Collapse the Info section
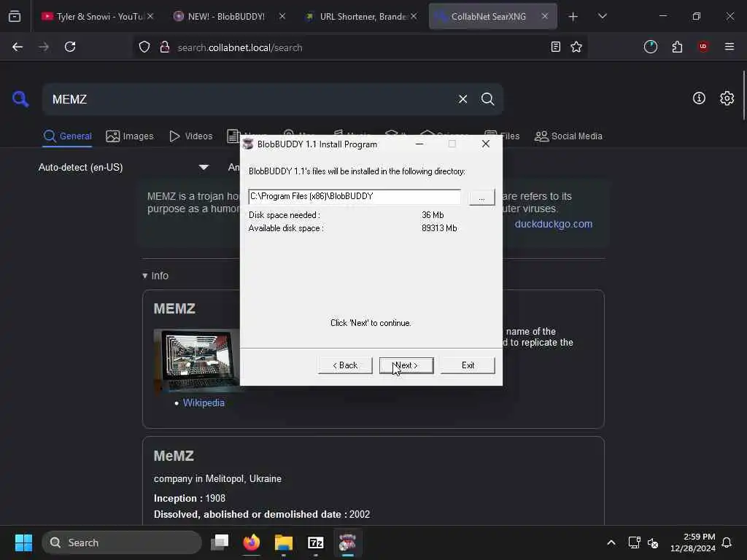The width and height of the screenshot is (747, 560). (x=155, y=276)
